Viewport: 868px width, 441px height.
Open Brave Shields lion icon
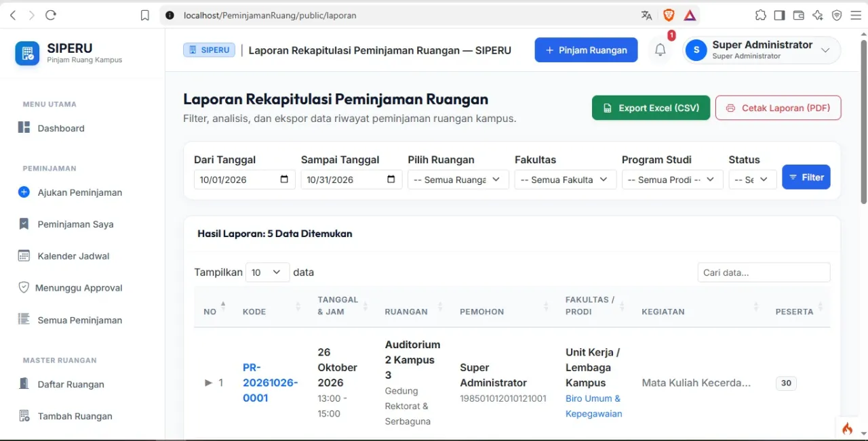click(x=669, y=15)
